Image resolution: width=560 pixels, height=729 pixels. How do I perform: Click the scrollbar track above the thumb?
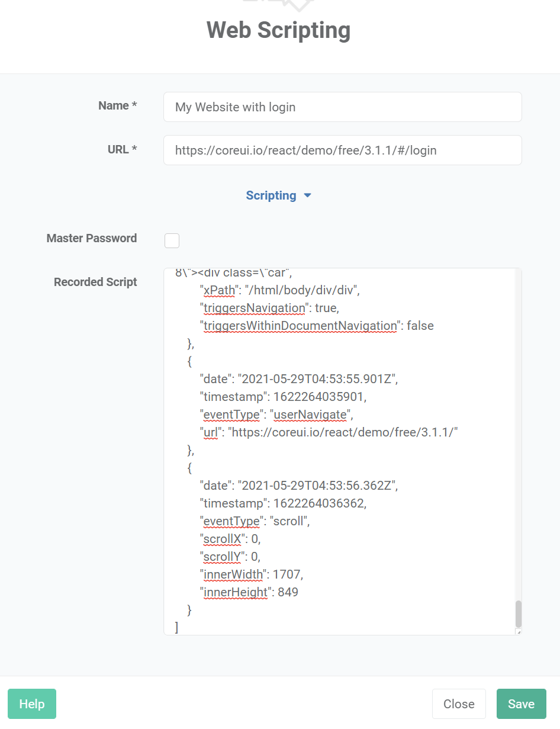[519, 434]
